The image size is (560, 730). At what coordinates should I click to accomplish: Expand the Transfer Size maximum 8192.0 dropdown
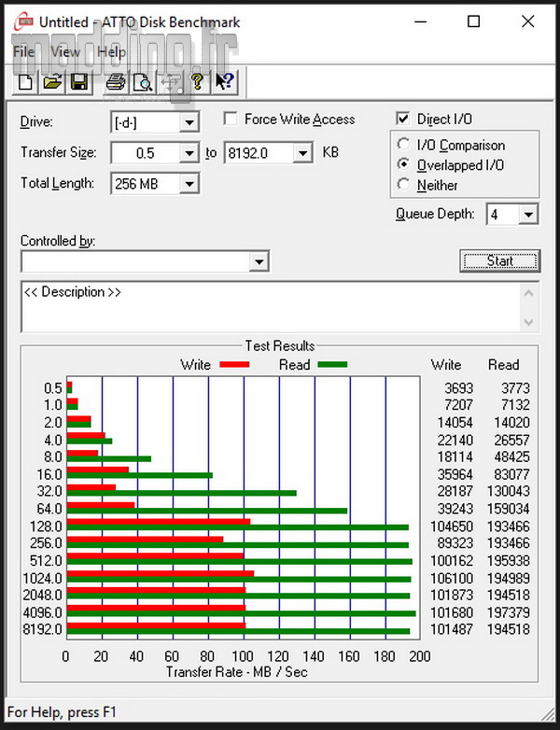point(303,153)
